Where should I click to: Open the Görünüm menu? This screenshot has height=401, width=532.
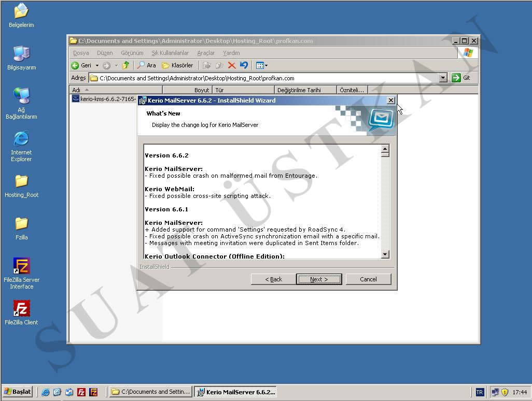coord(132,53)
